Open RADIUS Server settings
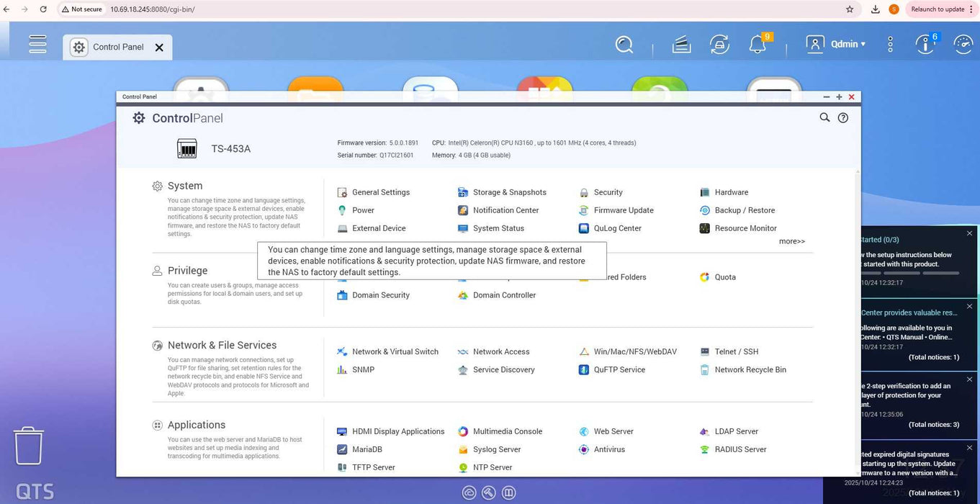Screen dimensions: 980x504 734,450
